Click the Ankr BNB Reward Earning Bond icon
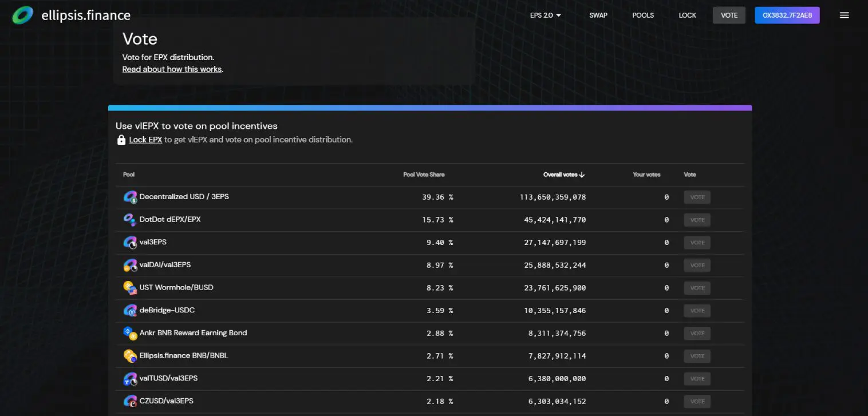Image resolution: width=868 pixels, height=416 pixels. click(x=131, y=332)
